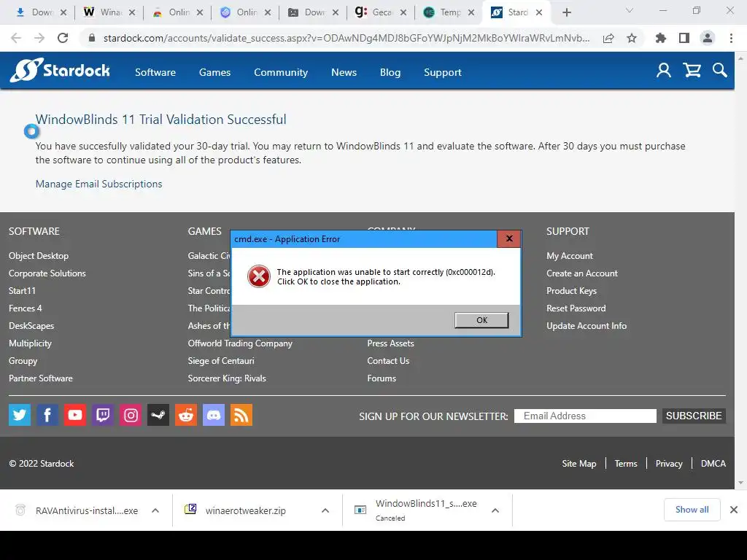Open the Update Account Info link

(587, 326)
